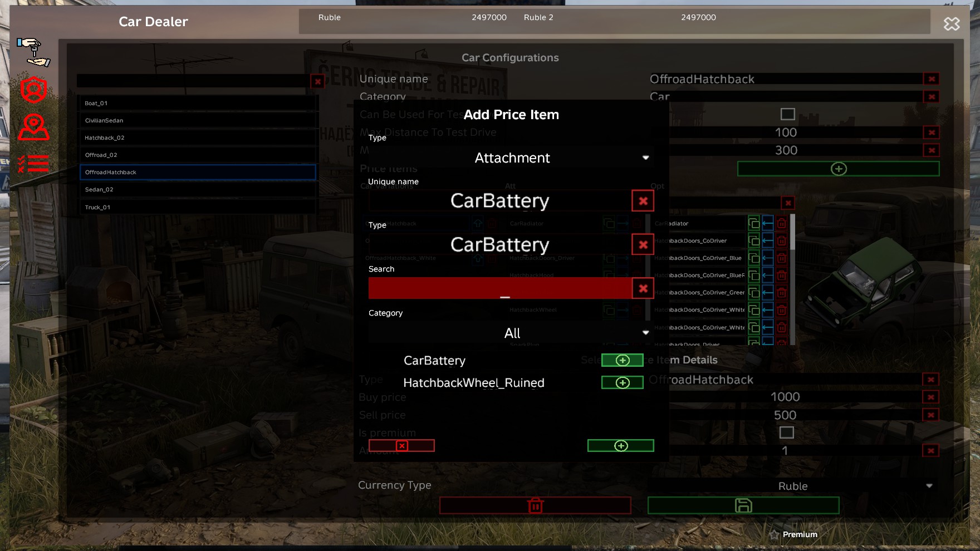980x551 pixels.
Task: Focus the vehicle list search input
Action: pyautogui.click(x=193, y=81)
